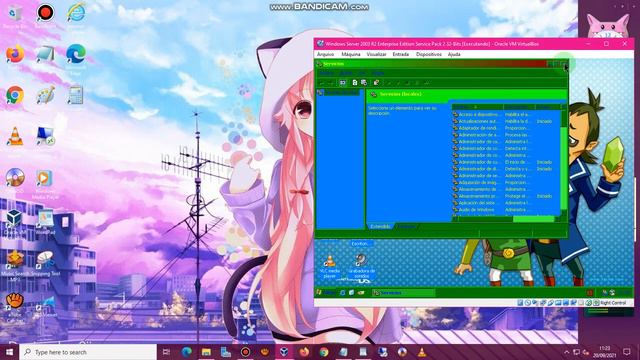Open the VirtualBox cube desktop shortcut
The image size is (640, 360).
(x=14, y=219)
